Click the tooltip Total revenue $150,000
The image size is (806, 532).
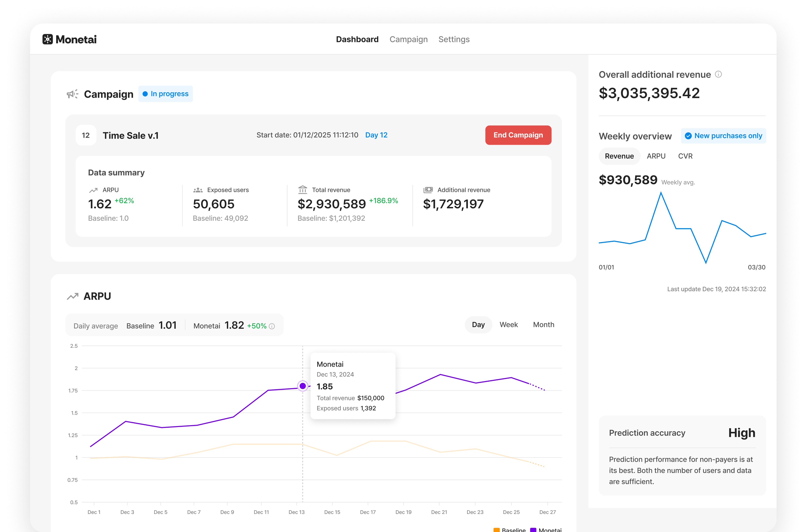351,398
